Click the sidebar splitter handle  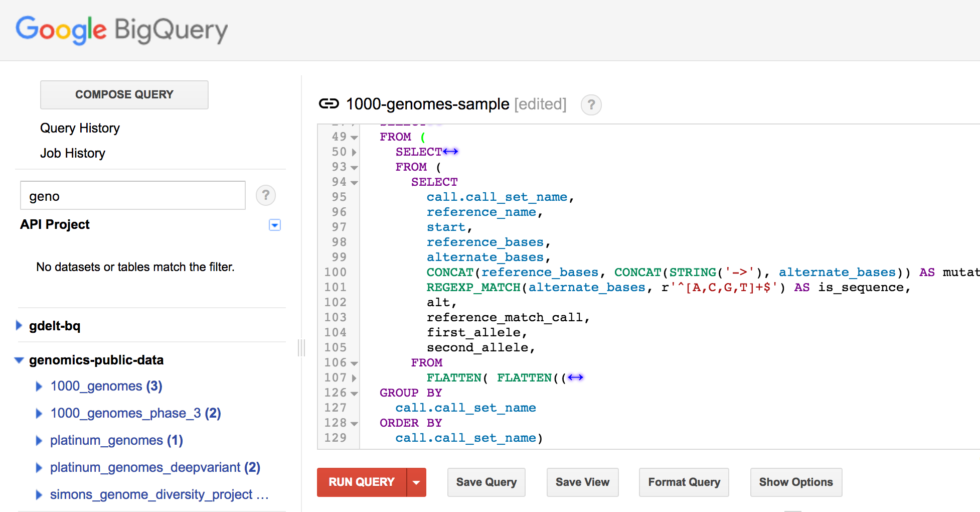[x=301, y=347]
